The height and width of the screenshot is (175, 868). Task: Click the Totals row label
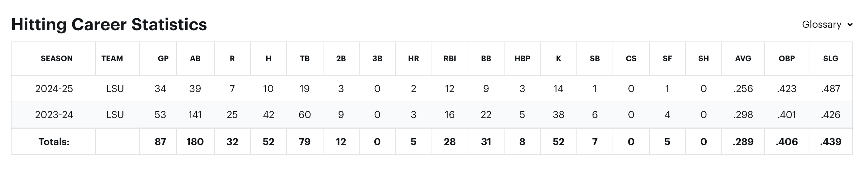click(x=54, y=142)
